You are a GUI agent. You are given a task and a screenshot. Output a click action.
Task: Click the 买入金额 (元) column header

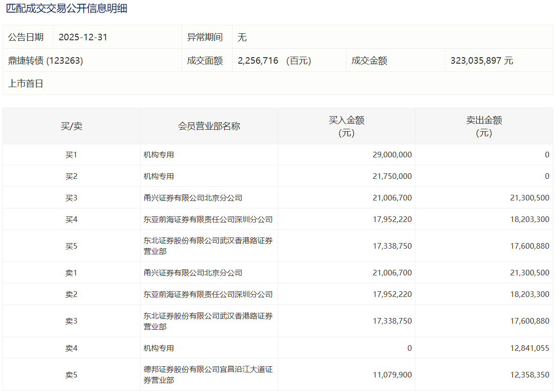point(346,126)
